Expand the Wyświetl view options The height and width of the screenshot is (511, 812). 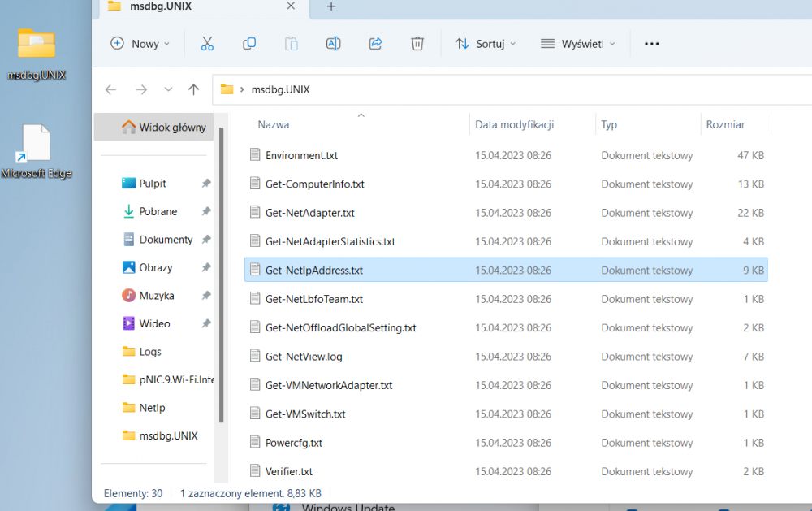pos(578,44)
